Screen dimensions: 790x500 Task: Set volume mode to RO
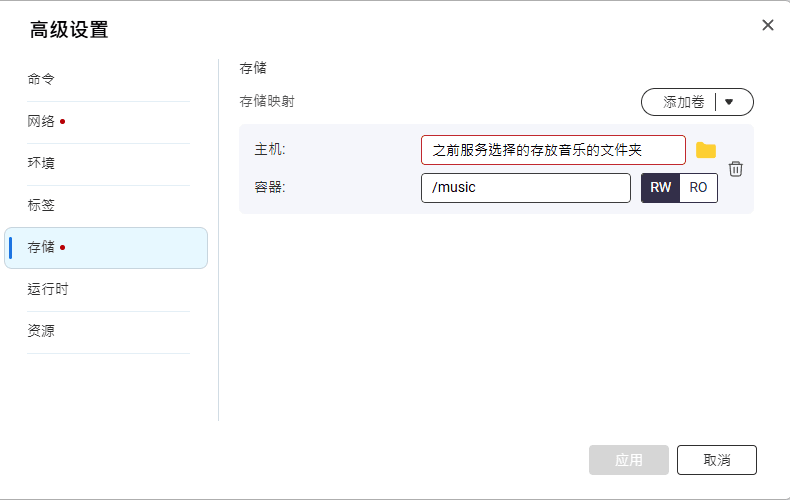pyautogui.click(x=698, y=188)
